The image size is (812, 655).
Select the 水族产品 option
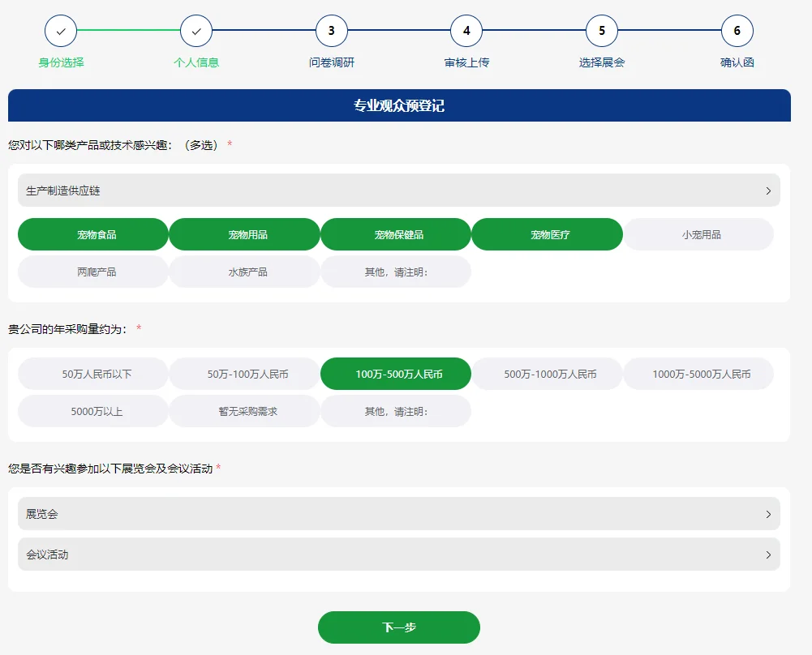point(244,272)
